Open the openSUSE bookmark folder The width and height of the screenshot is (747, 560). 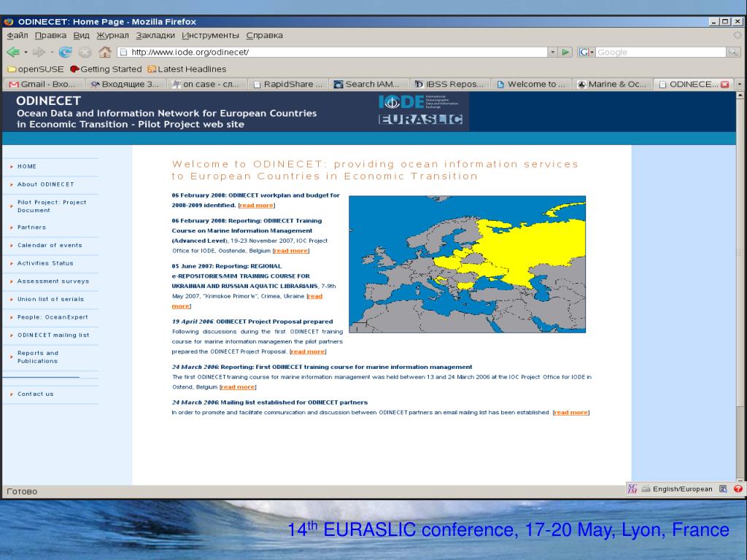tap(35, 69)
